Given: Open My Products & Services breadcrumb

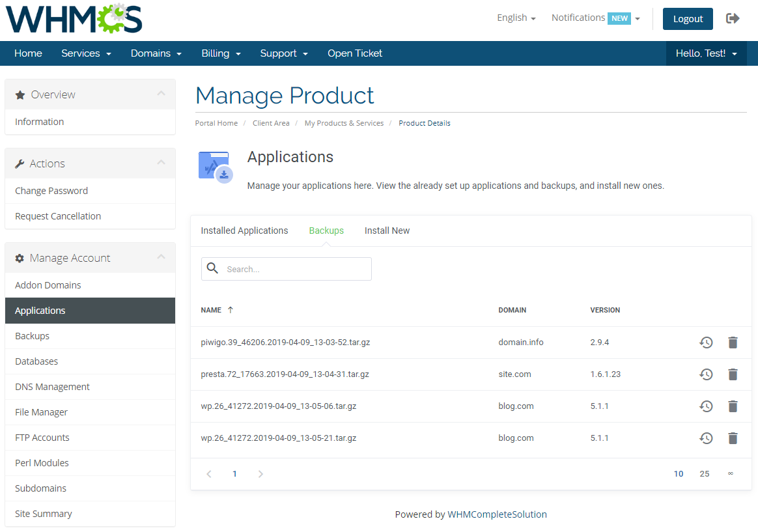Looking at the screenshot, I should 344,122.
